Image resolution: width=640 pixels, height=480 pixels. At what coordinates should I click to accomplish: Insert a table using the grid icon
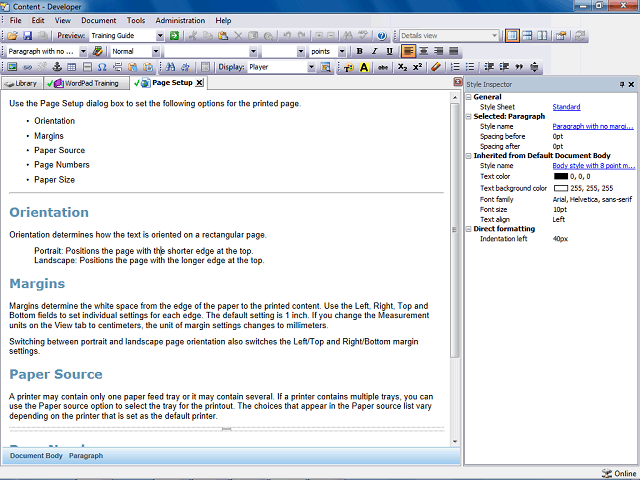tap(71, 67)
